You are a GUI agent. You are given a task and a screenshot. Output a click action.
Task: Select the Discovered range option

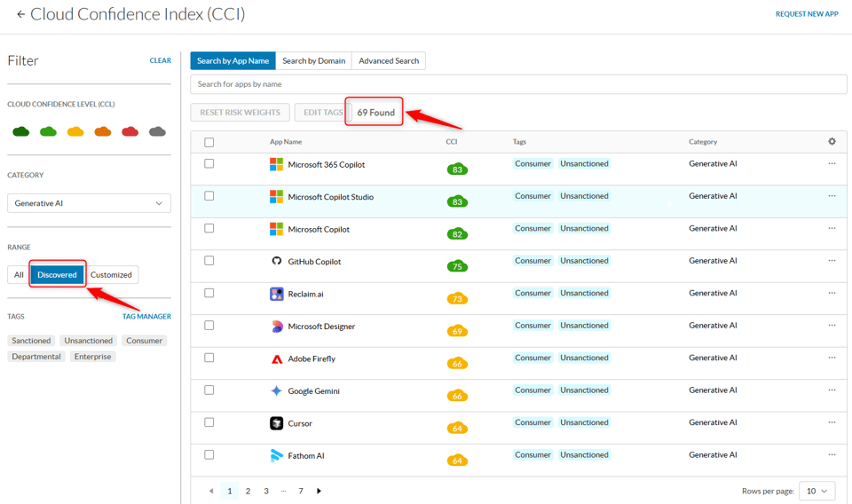pos(57,275)
